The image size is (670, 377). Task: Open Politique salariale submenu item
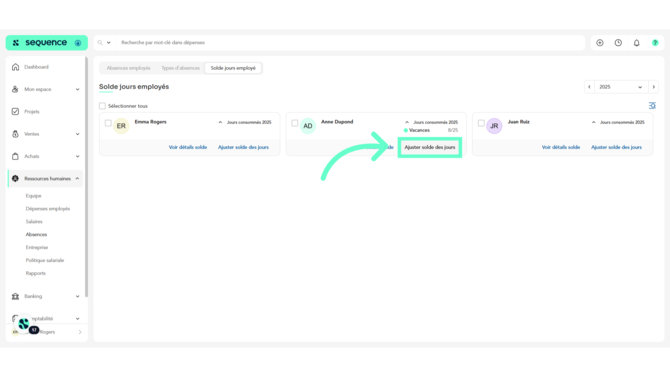click(45, 260)
